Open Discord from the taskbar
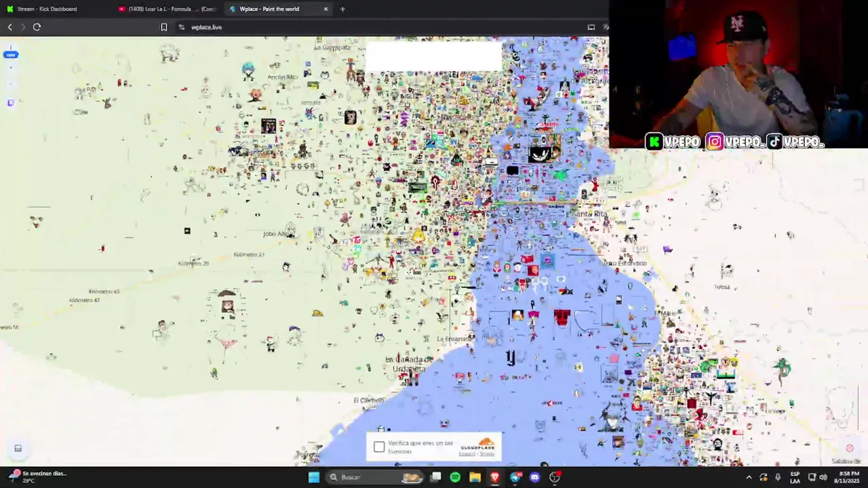Screen dimensions: 868x488 [535, 477]
